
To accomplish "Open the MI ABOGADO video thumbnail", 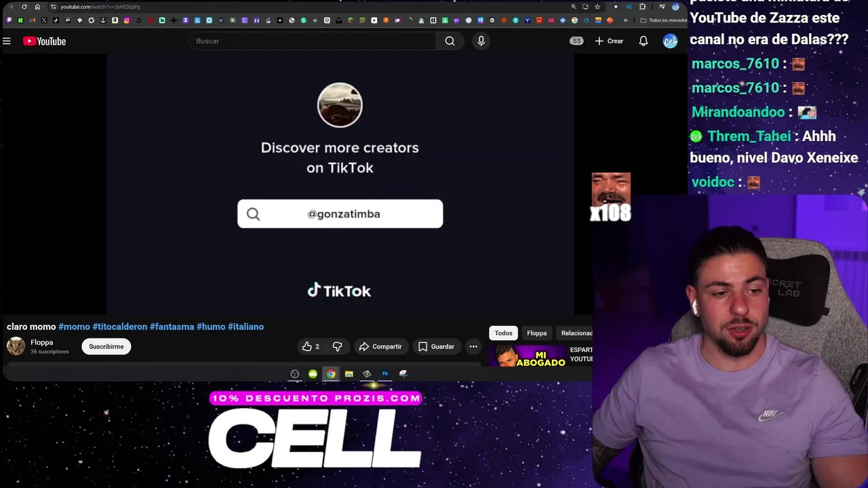I will (x=528, y=356).
